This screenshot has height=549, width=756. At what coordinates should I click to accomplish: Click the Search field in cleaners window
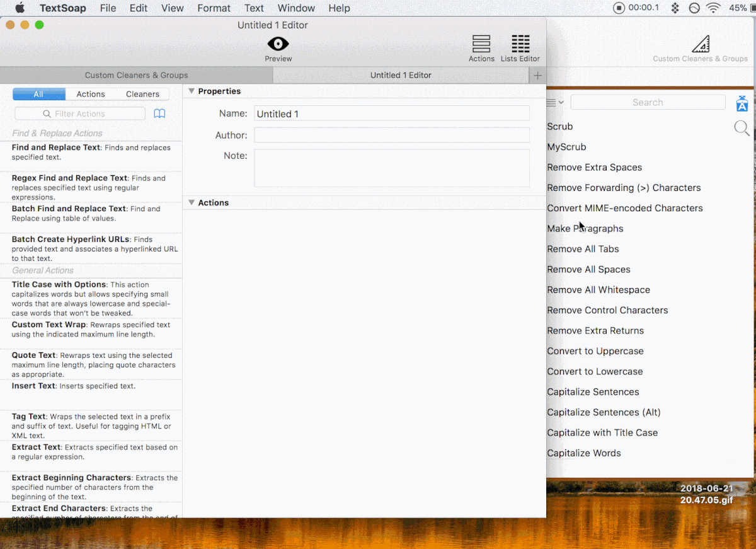[648, 102]
